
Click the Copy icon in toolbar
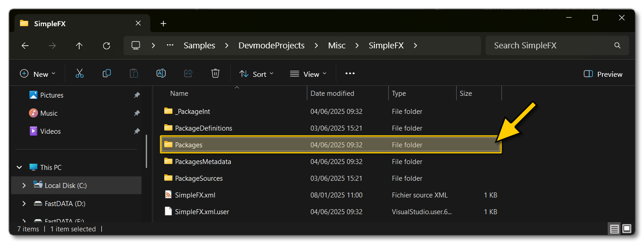point(107,74)
